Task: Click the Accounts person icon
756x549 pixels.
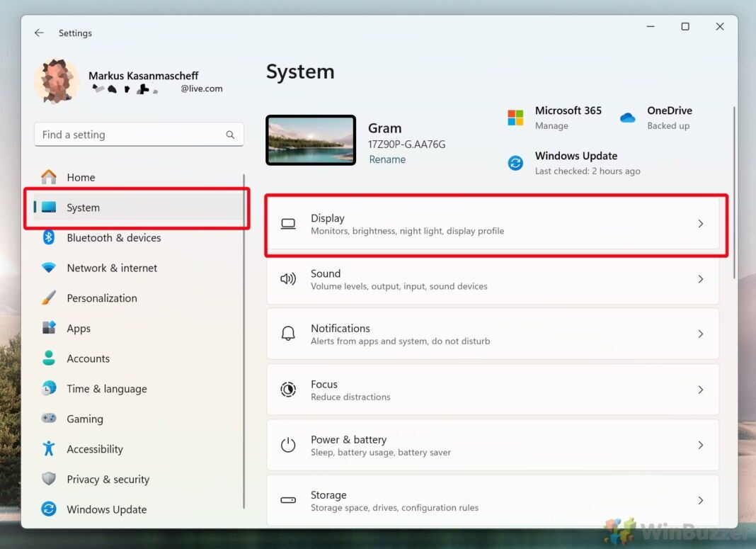Action: (49, 358)
